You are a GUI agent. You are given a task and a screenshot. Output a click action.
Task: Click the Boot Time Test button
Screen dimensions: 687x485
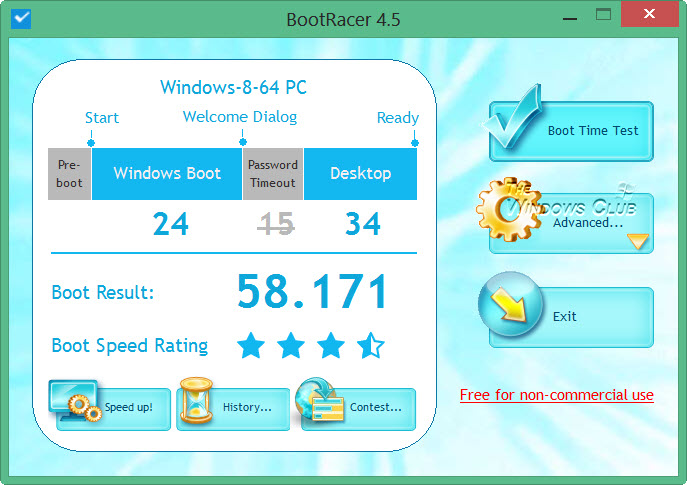pyautogui.click(x=571, y=131)
